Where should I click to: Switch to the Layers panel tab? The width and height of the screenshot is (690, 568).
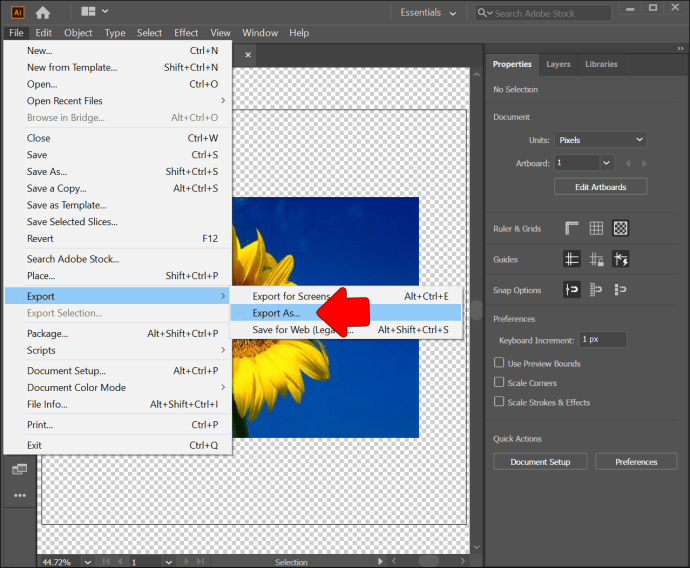click(558, 64)
